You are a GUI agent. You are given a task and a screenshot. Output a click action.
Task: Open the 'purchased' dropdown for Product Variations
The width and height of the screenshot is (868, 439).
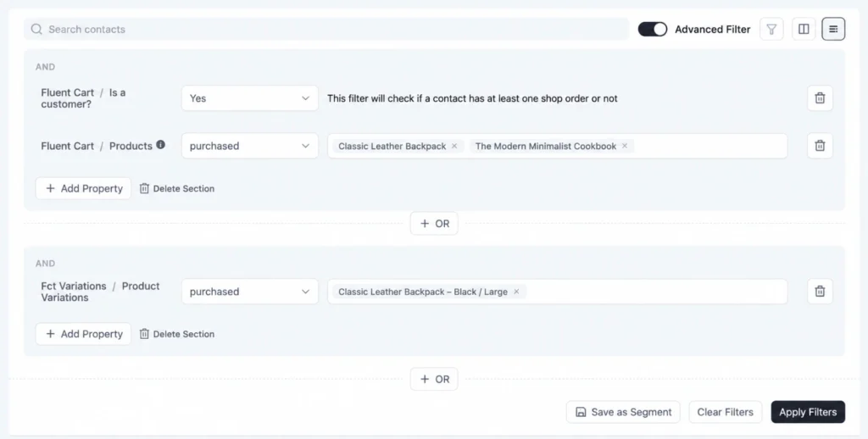click(x=250, y=292)
